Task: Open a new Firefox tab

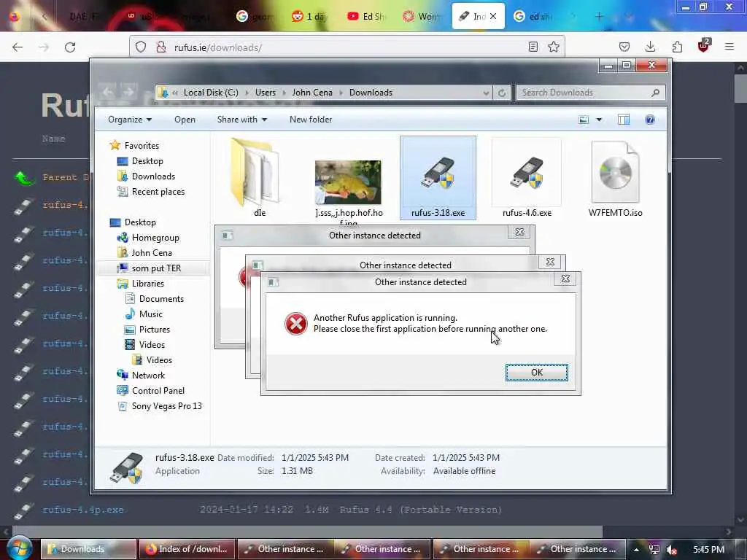Action: point(599,17)
